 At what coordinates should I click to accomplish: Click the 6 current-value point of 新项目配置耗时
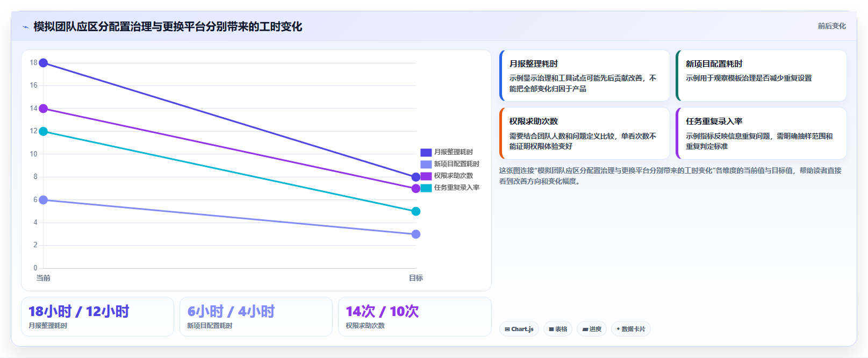pyautogui.click(x=44, y=200)
